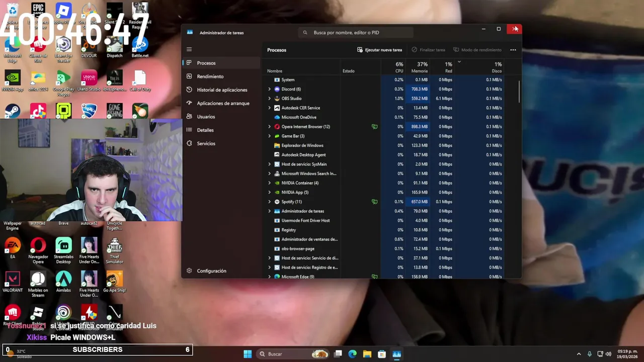Expand the Autodesk CER Service row
The height and width of the screenshot is (362, 644).
click(269, 108)
